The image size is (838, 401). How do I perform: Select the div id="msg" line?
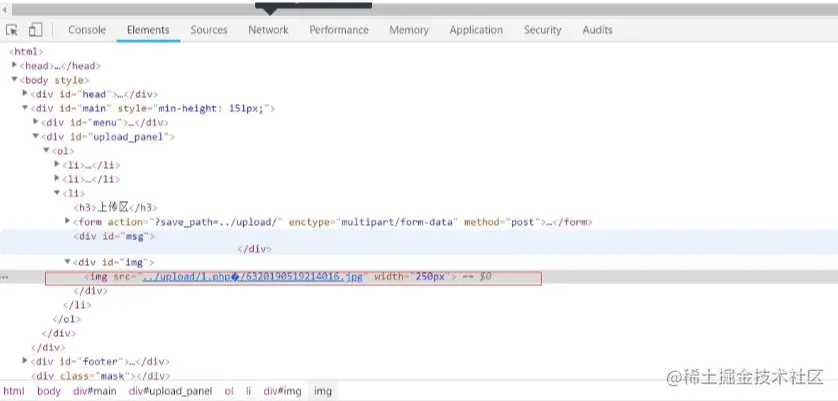click(114, 236)
